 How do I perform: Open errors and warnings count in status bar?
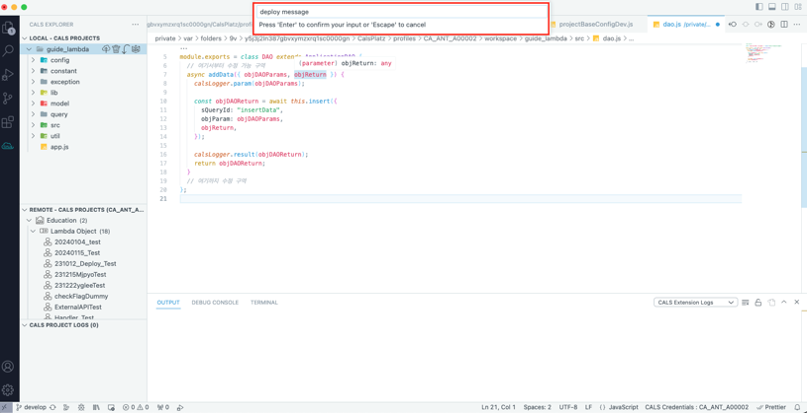tap(136, 407)
